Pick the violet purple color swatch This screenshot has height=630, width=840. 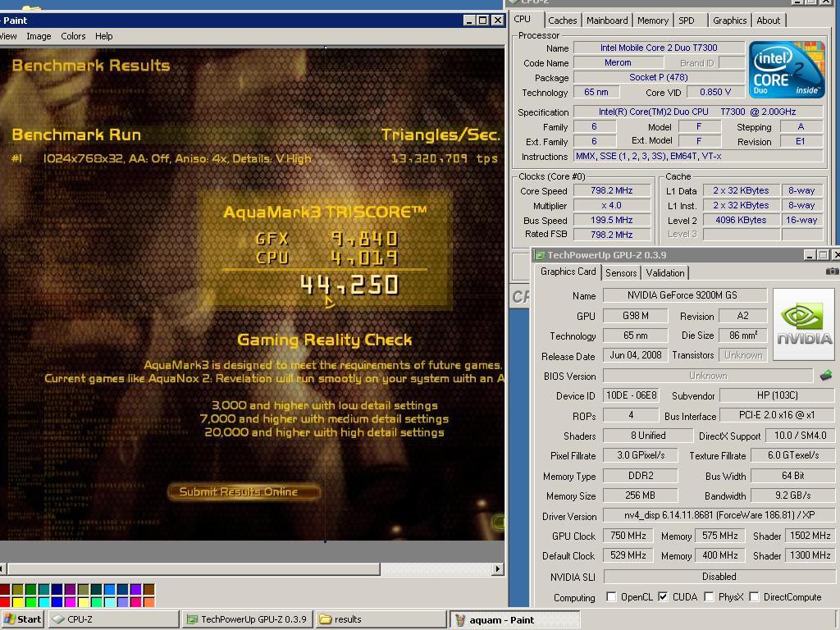tap(135, 589)
